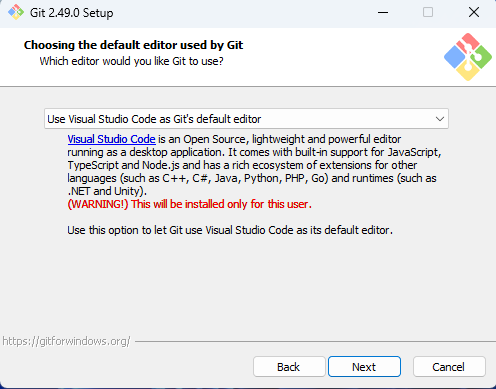Open the Visual Studio Code hyperlink
496x389 pixels.
click(111, 139)
